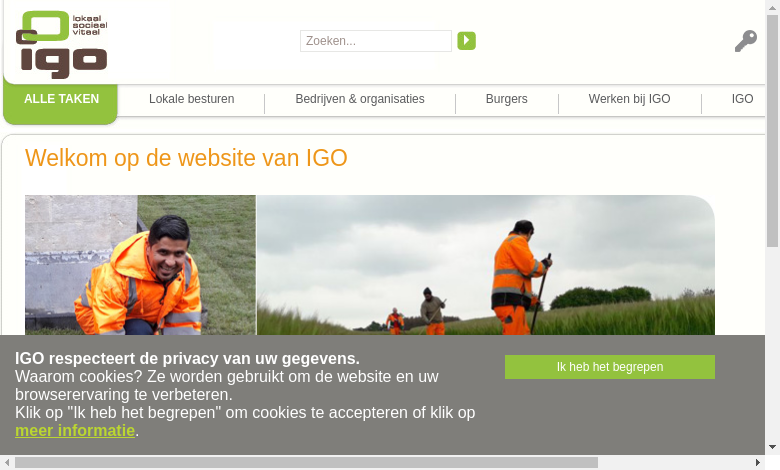Click the horizontal scrollbar left arrow
The width and height of the screenshot is (780, 470).
(x=7, y=463)
